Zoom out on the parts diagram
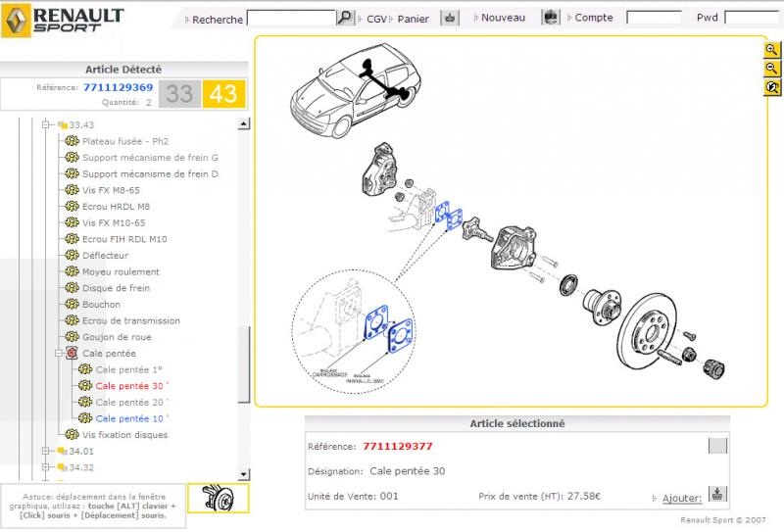The width and height of the screenshot is (784, 532). click(x=772, y=68)
